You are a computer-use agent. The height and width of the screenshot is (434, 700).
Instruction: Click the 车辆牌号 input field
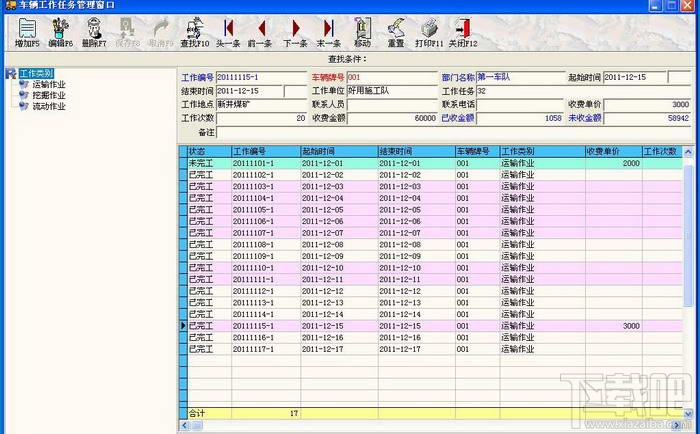point(392,77)
